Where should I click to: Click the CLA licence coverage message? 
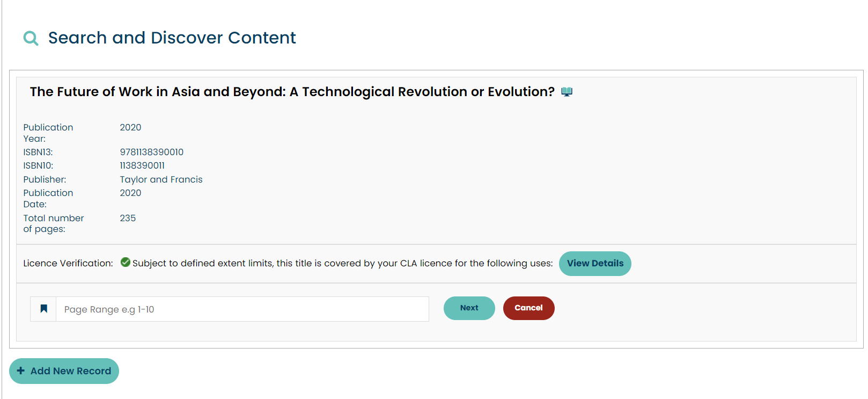coord(342,263)
